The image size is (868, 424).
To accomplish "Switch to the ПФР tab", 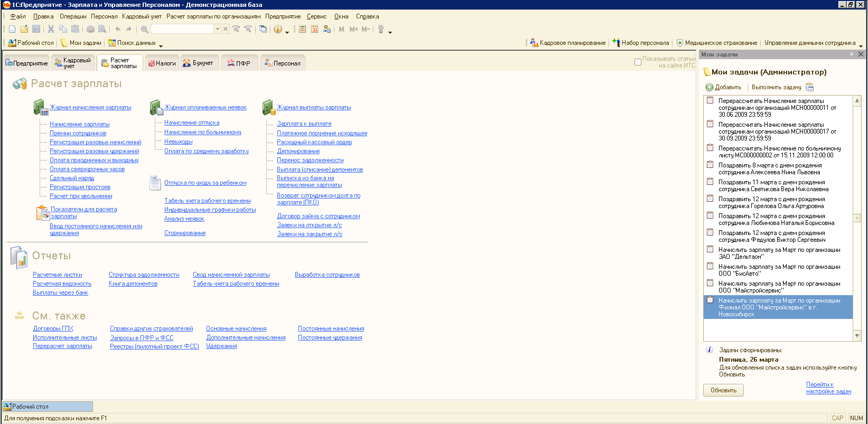I will 239,63.
